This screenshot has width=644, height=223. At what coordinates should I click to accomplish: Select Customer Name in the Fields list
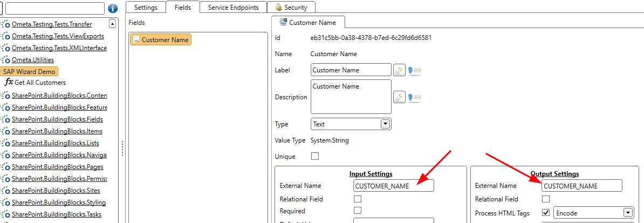[161, 40]
